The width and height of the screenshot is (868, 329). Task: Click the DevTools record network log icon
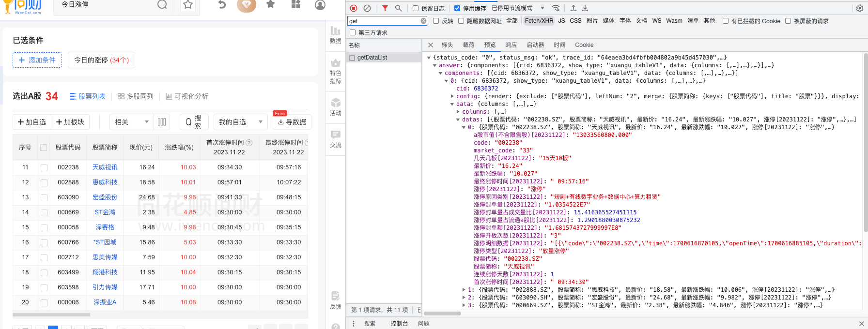(354, 8)
